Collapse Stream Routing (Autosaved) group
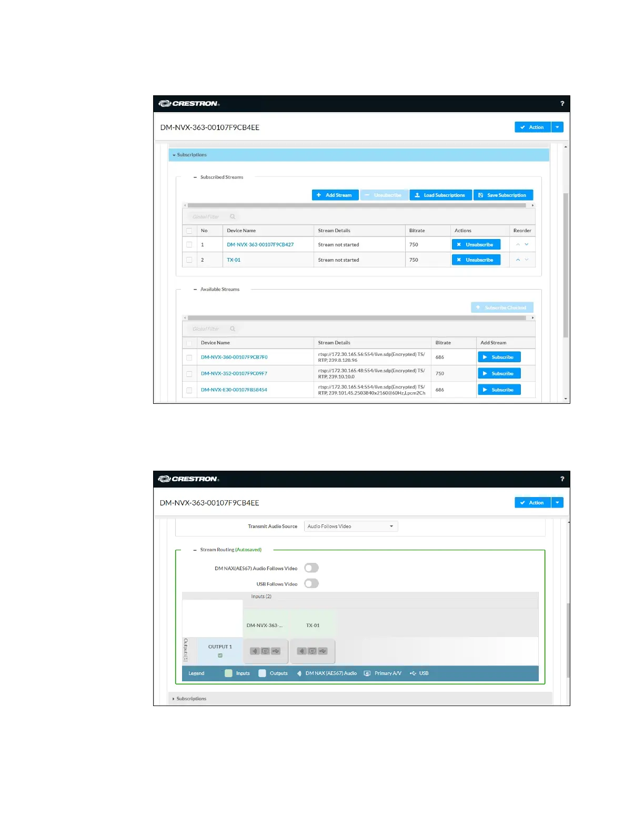Screen dimensions: 644x834 [195, 550]
